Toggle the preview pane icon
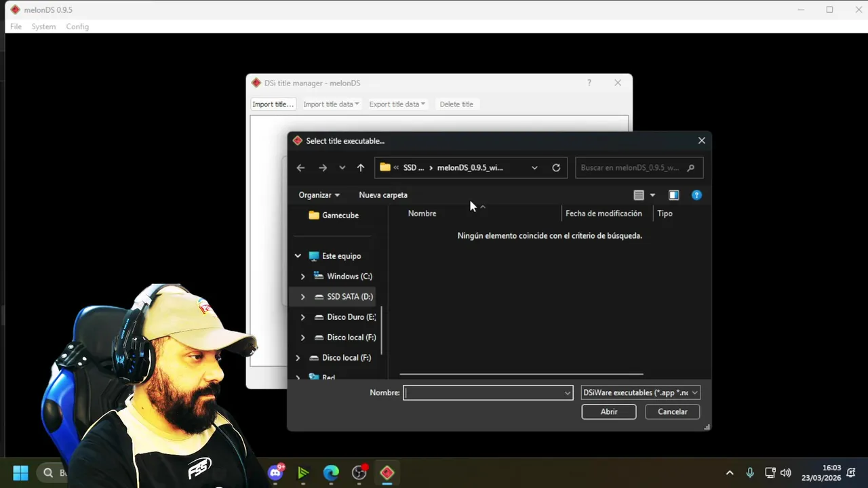This screenshot has width=868, height=488. (x=673, y=195)
